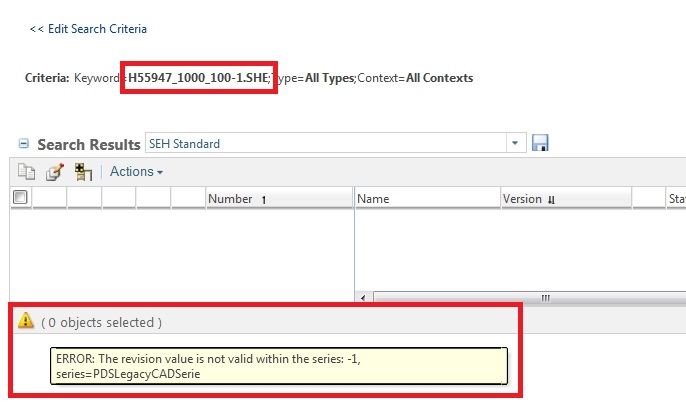Click the horizontal scrollbar left arrow

pyautogui.click(x=363, y=298)
